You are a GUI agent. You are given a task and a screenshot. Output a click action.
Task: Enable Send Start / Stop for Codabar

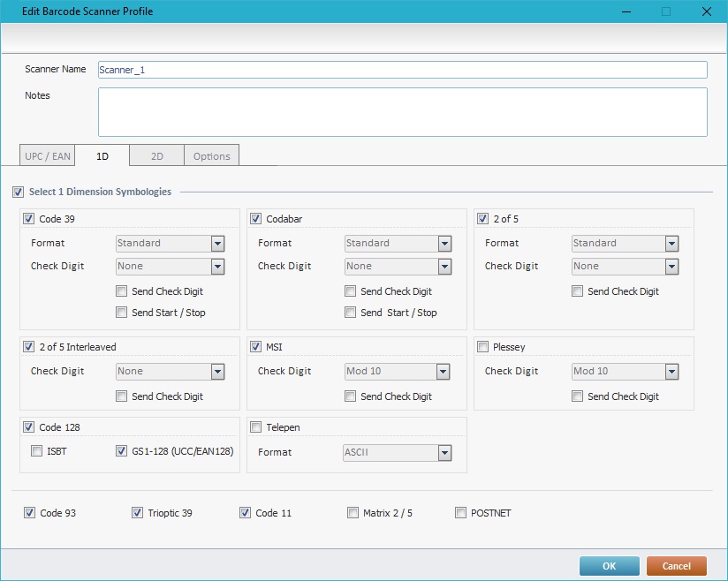pyautogui.click(x=351, y=312)
